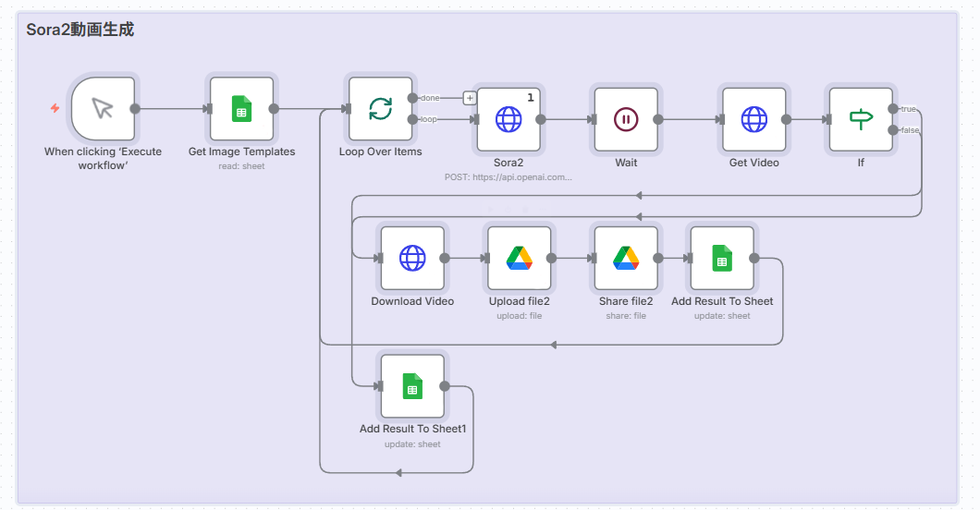Select the Sora2動画生成 sticky note title
The width and height of the screenshot is (980, 510).
tap(80, 30)
